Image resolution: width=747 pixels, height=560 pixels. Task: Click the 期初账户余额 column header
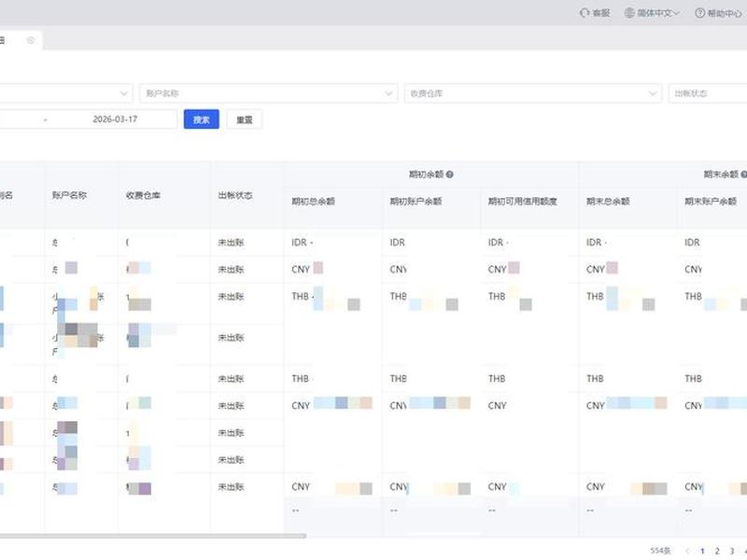[416, 202]
